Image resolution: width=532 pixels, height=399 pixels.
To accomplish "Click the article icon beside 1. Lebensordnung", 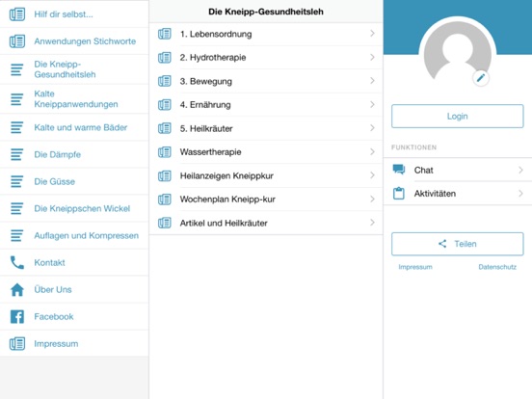I will coord(165,34).
